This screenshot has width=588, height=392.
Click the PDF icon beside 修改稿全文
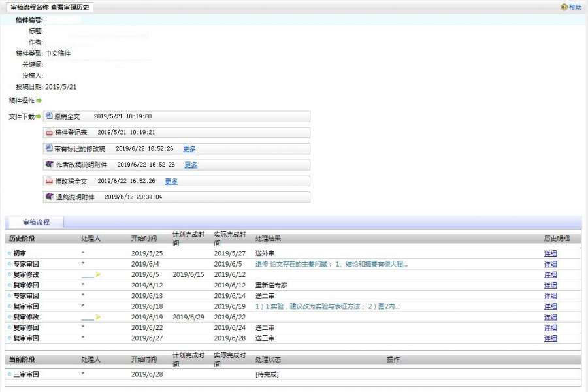(49, 181)
